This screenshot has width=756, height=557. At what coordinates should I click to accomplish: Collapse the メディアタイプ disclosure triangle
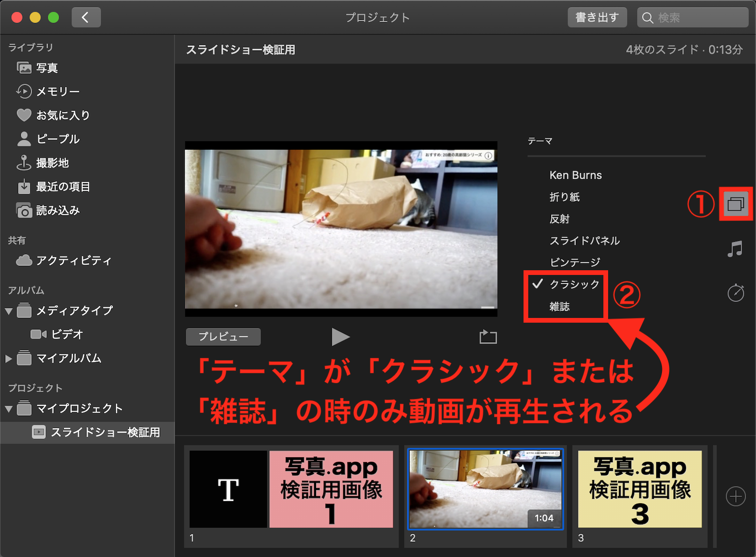[9, 311]
